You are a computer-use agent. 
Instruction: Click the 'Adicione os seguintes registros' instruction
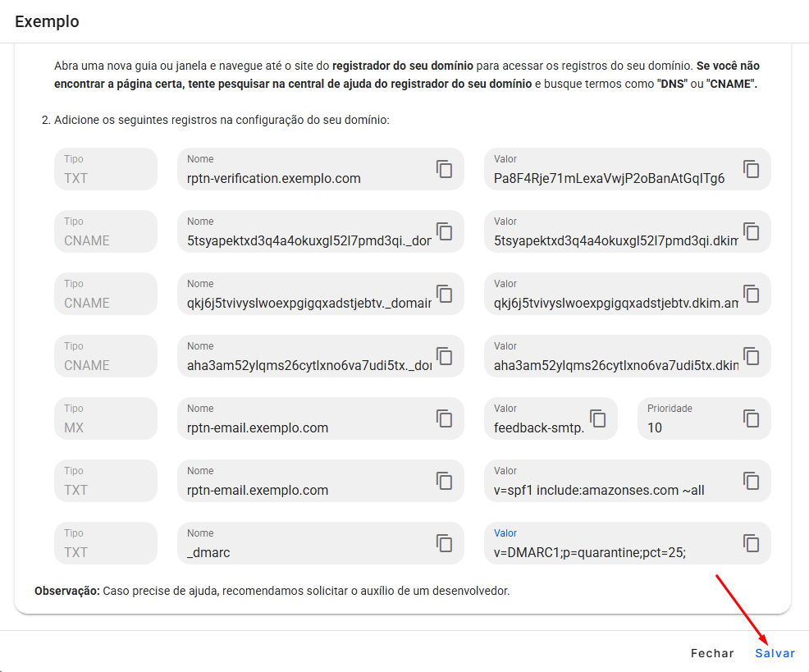pyautogui.click(x=222, y=120)
